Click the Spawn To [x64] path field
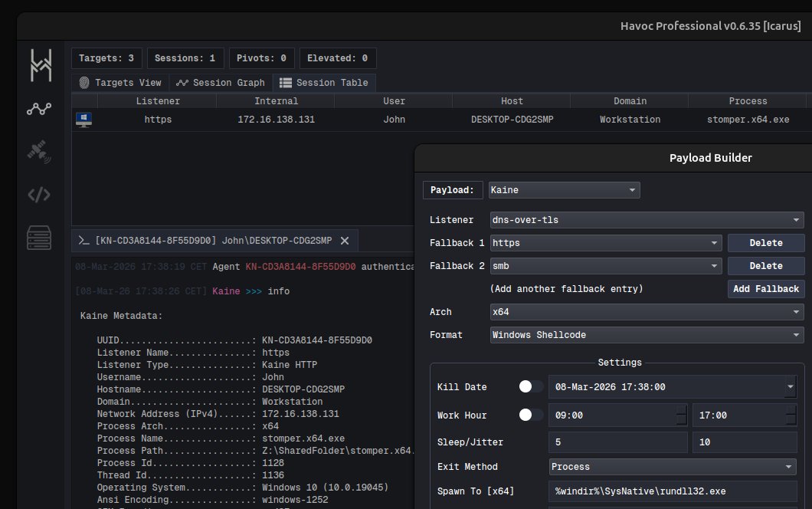812x509 pixels. (x=673, y=491)
